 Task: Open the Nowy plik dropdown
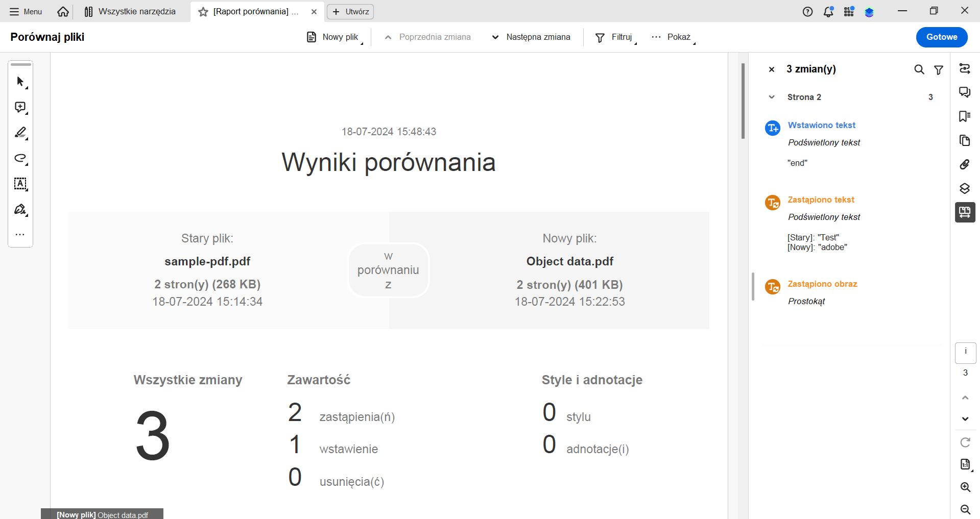(x=334, y=37)
